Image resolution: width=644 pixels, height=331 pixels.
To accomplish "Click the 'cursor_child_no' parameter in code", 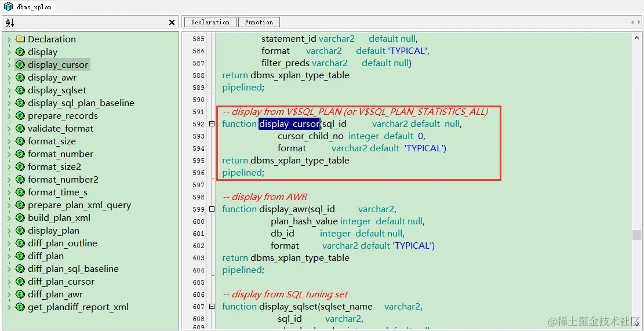I will (x=311, y=136).
